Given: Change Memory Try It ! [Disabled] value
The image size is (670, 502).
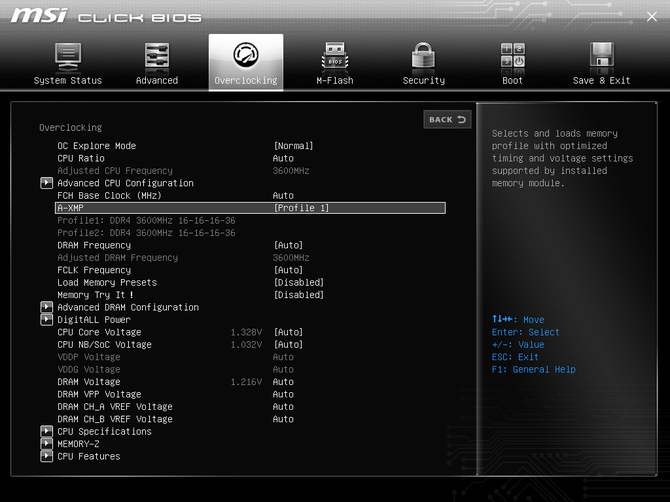Looking at the screenshot, I should [x=299, y=295].
